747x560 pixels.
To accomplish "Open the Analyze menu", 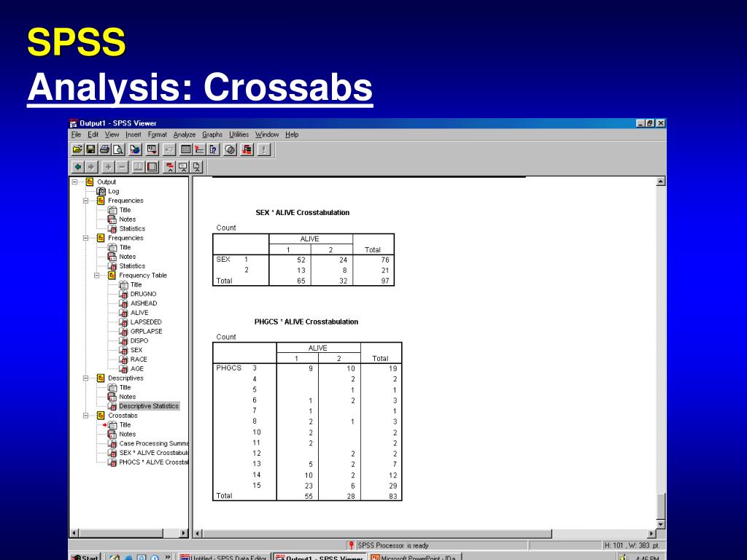I will (185, 135).
